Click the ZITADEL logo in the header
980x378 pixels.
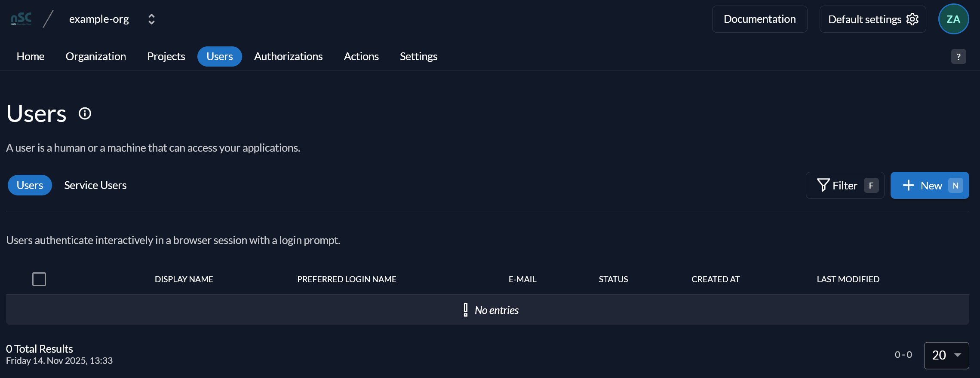(21, 19)
